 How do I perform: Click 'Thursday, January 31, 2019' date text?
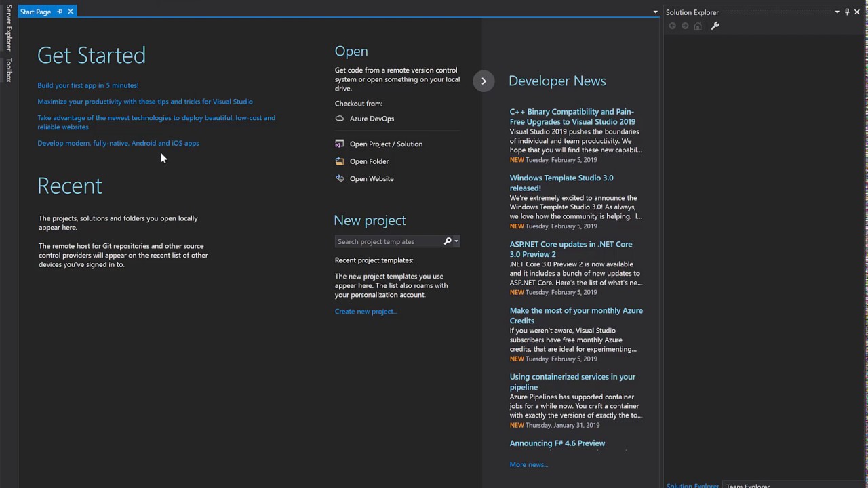pyautogui.click(x=563, y=425)
